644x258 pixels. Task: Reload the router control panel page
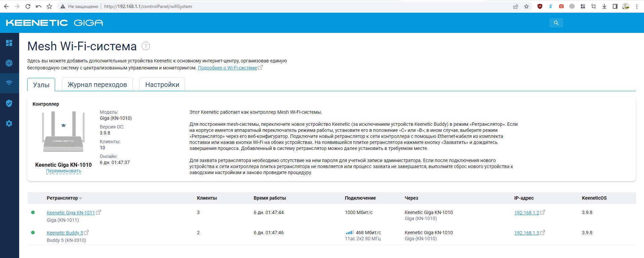pyautogui.click(x=28, y=6)
